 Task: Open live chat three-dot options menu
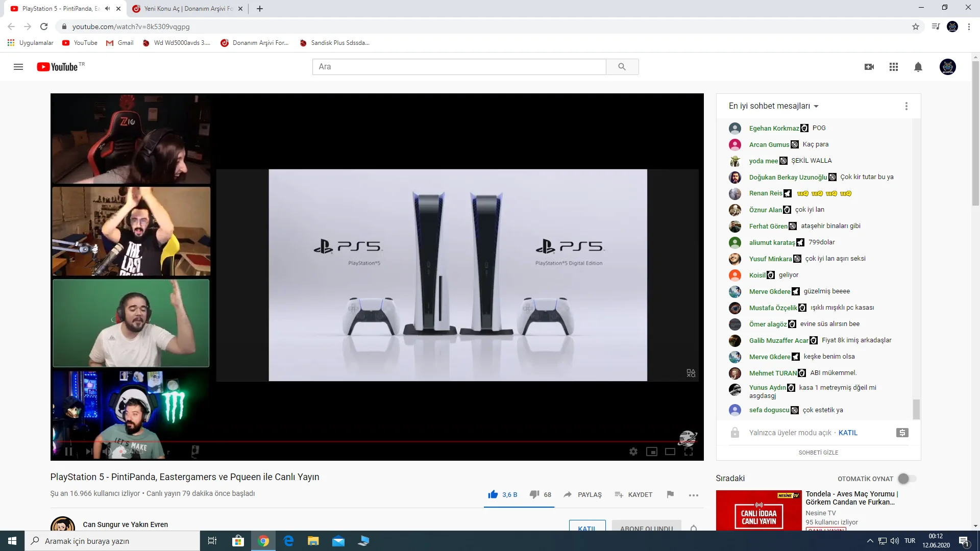pyautogui.click(x=906, y=106)
